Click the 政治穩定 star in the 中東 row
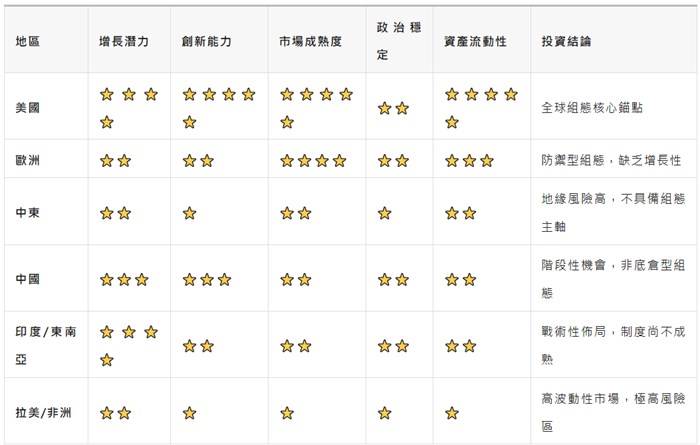The width and height of the screenshot is (700, 445). [385, 213]
